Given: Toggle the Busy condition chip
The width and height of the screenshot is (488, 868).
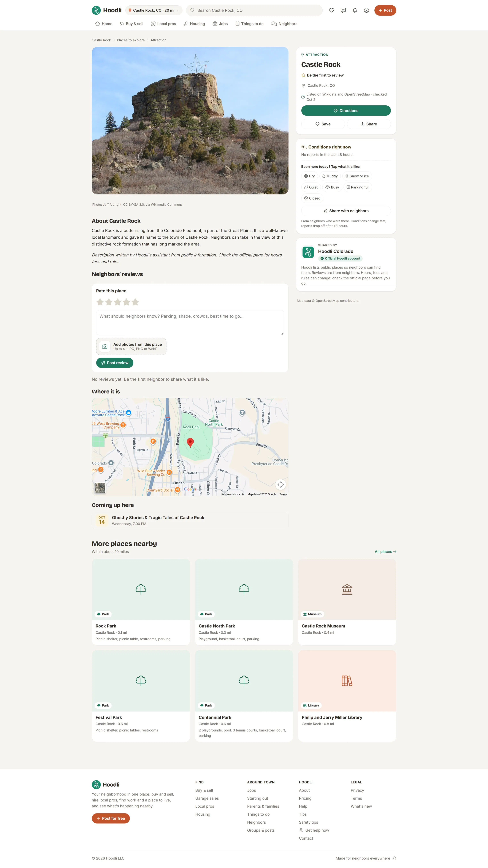Looking at the screenshot, I should tap(332, 187).
